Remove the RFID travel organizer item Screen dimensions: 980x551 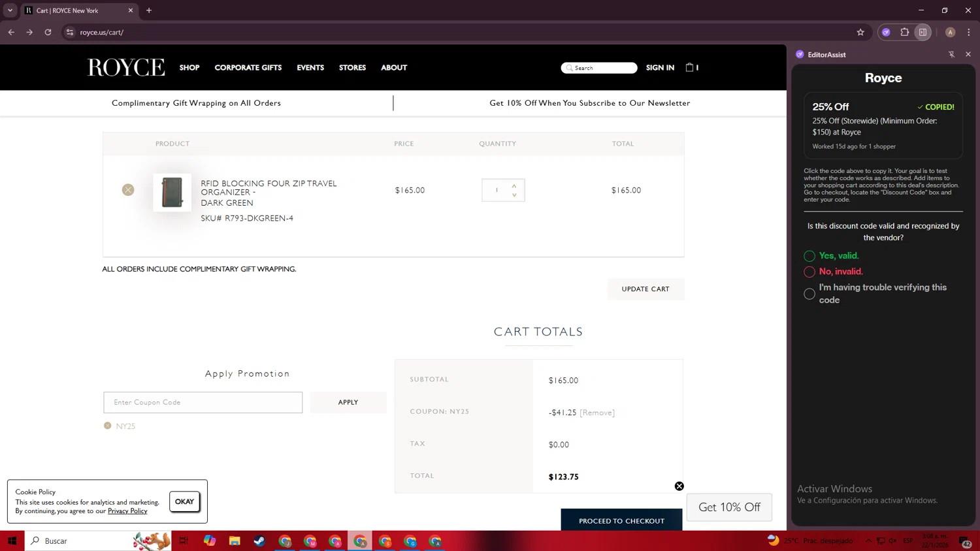128,190
